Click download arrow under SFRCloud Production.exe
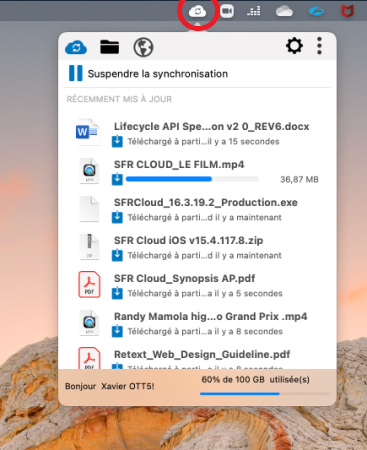Screen dimensions: 367x450 117,217
